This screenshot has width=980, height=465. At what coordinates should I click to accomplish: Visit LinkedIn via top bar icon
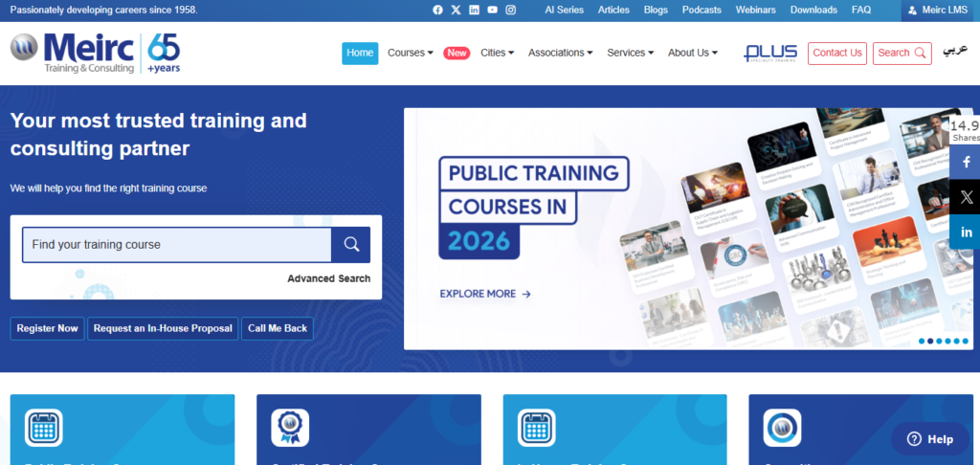tap(474, 10)
